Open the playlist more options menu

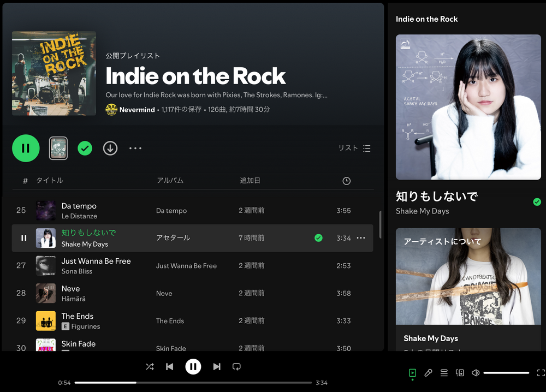click(135, 149)
